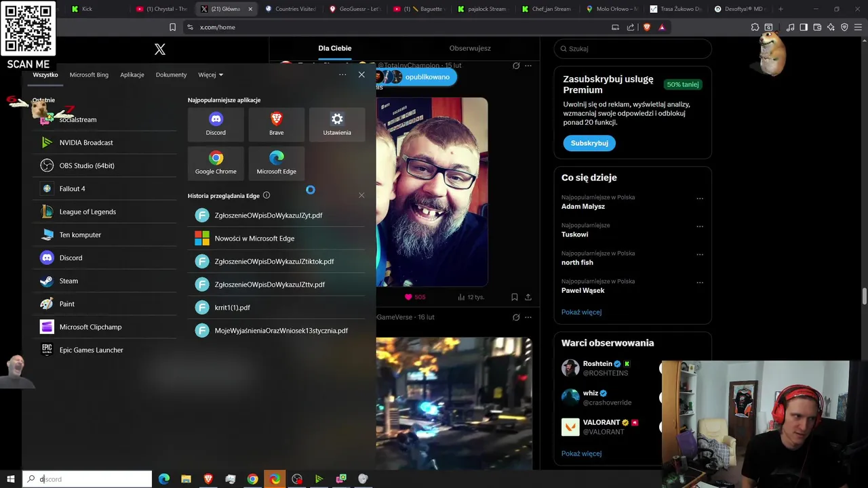Open the Ustawienia settings tile
The height and width of the screenshot is (488, 868).
click(x=337, y=123)
